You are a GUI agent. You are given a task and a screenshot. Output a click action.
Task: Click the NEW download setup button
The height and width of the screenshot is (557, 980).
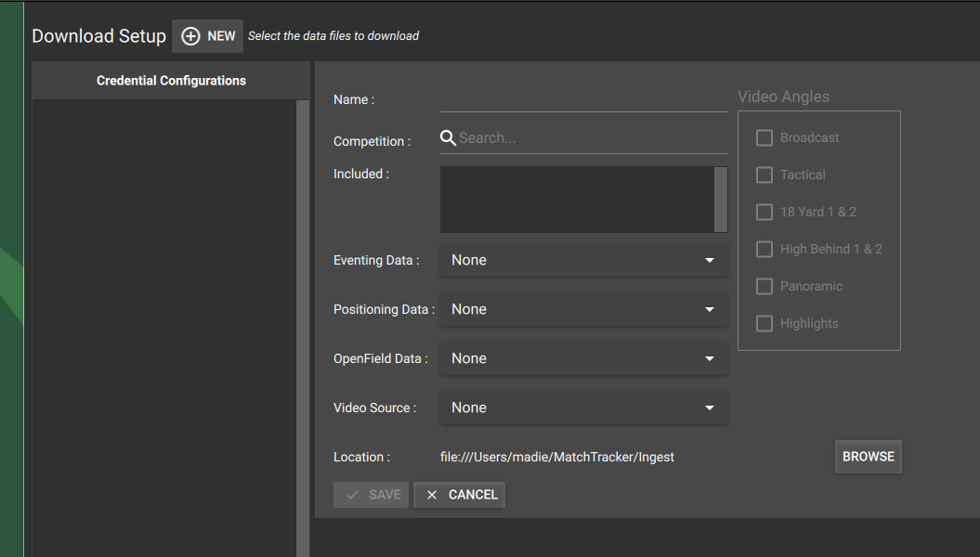point(207,36)
